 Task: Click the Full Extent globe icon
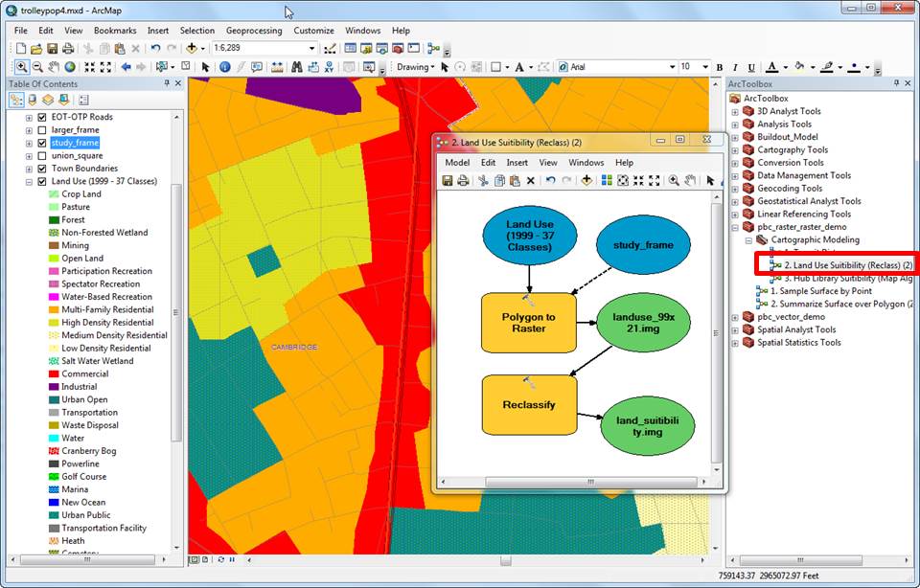click(x=71, y=67)
